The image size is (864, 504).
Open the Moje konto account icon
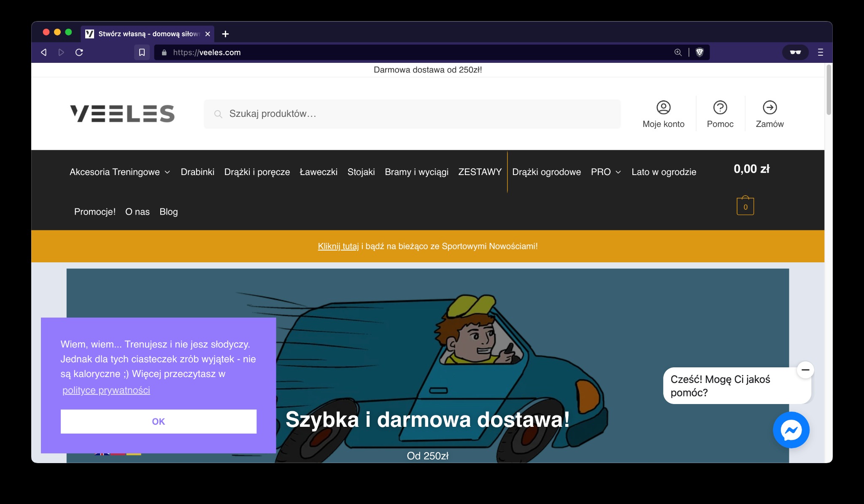[x=663, y=108]
